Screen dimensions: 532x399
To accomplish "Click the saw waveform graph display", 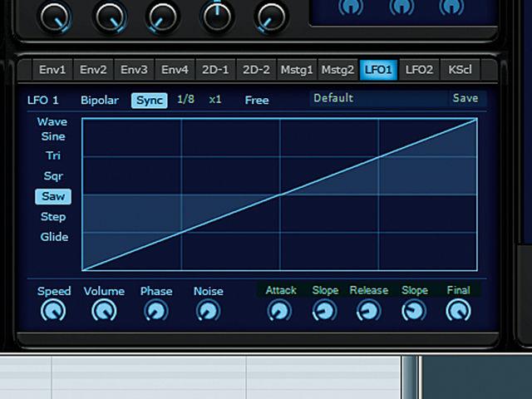I will (x=279, y=195).
